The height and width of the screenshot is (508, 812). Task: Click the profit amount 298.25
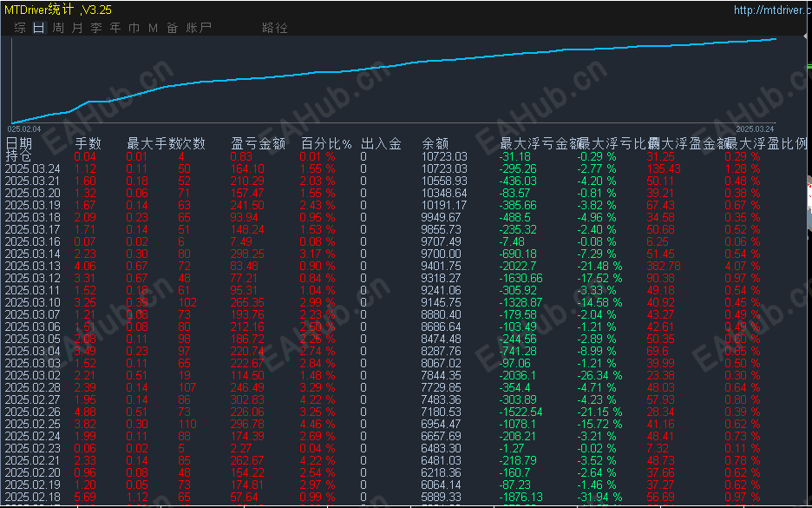point(247,254)
